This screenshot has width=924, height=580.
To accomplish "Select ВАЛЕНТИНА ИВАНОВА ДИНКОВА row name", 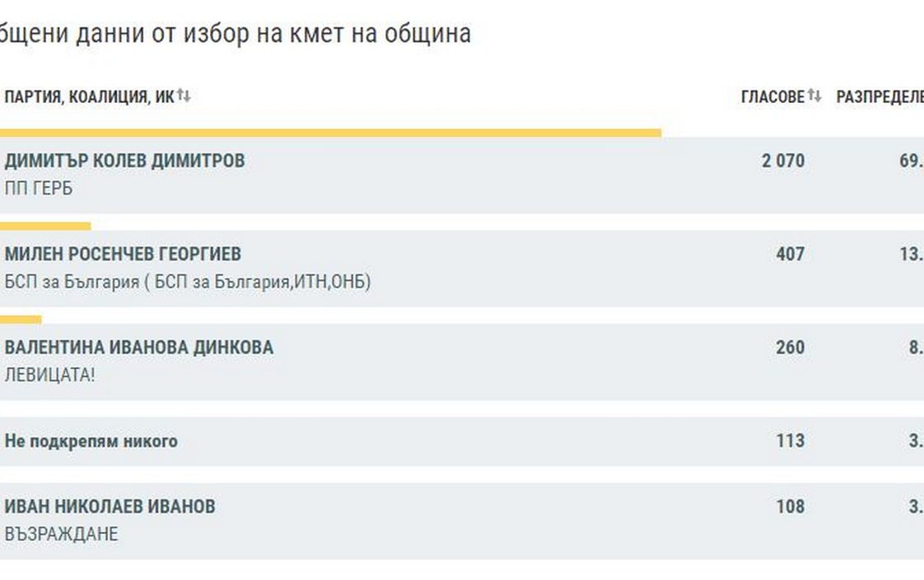I will (138, 348).
